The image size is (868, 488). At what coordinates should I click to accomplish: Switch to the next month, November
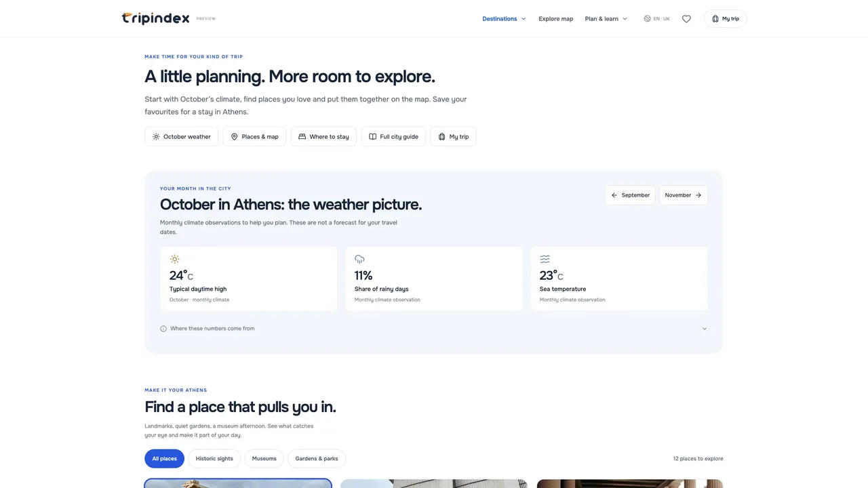click(x=684, y=195)
